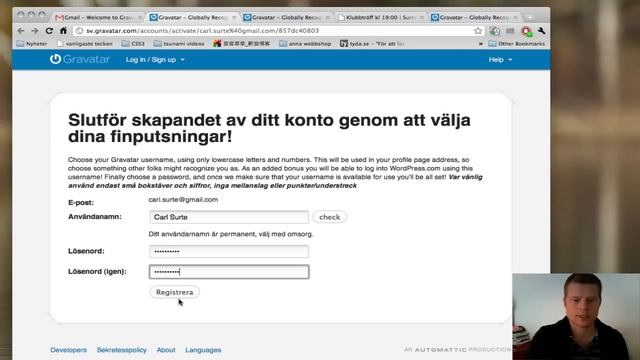Open the anna webbshop bookmarks folder
Viewport: 640px width, 360px height.
click(x=305, y=43)
